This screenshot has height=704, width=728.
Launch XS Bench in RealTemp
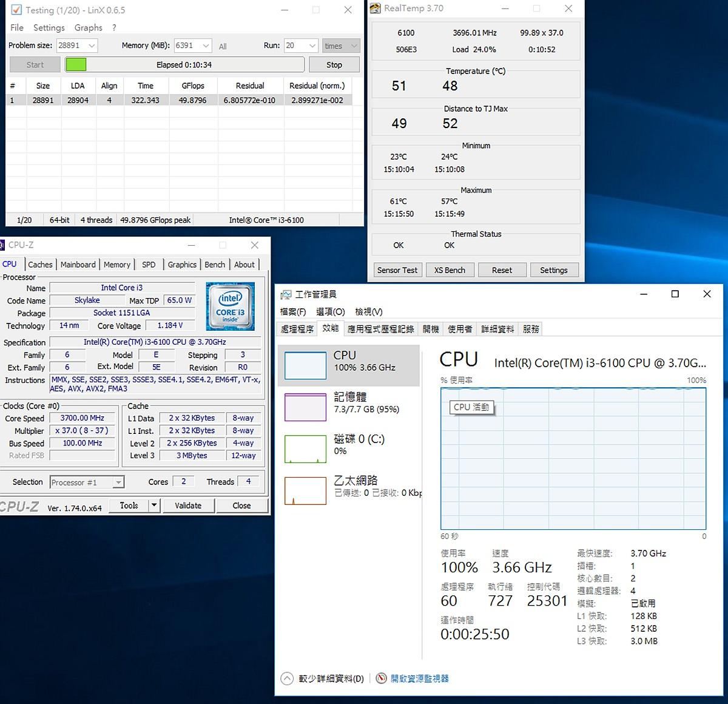(450, 270)
